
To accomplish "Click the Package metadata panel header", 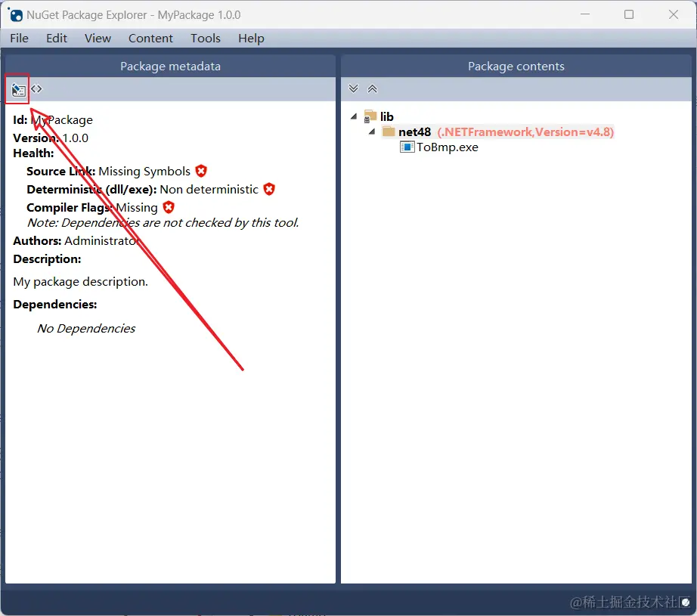I will [x=170, y=67].
